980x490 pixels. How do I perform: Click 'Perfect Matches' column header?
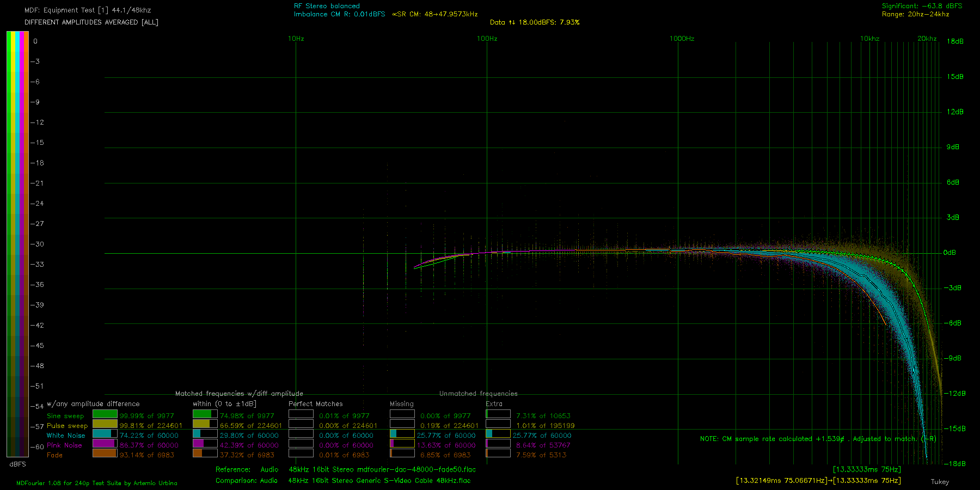coord(316,404)
